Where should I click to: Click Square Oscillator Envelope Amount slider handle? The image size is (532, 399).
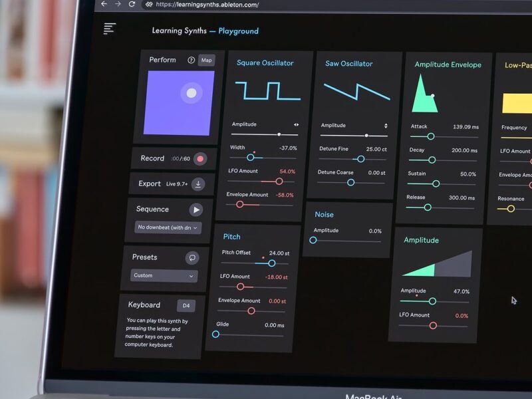[x=240, y=205]
